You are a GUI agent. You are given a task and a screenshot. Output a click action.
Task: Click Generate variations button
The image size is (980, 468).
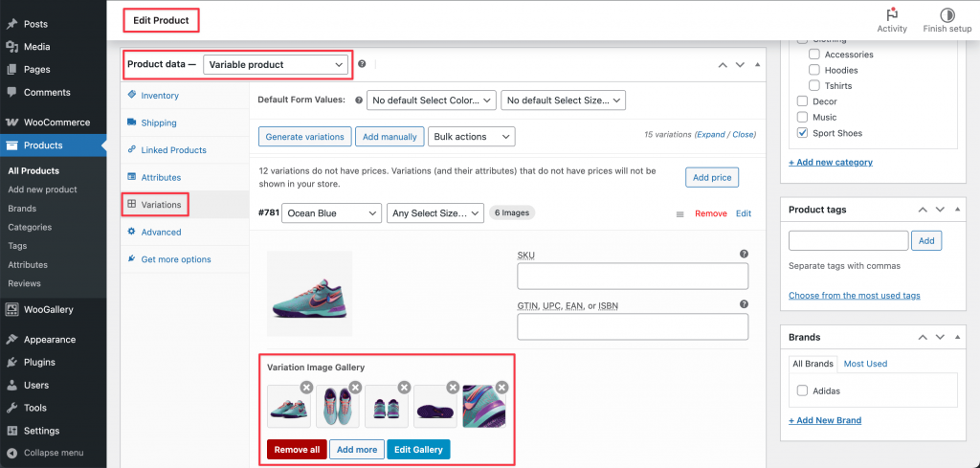(x=305, y=136)
